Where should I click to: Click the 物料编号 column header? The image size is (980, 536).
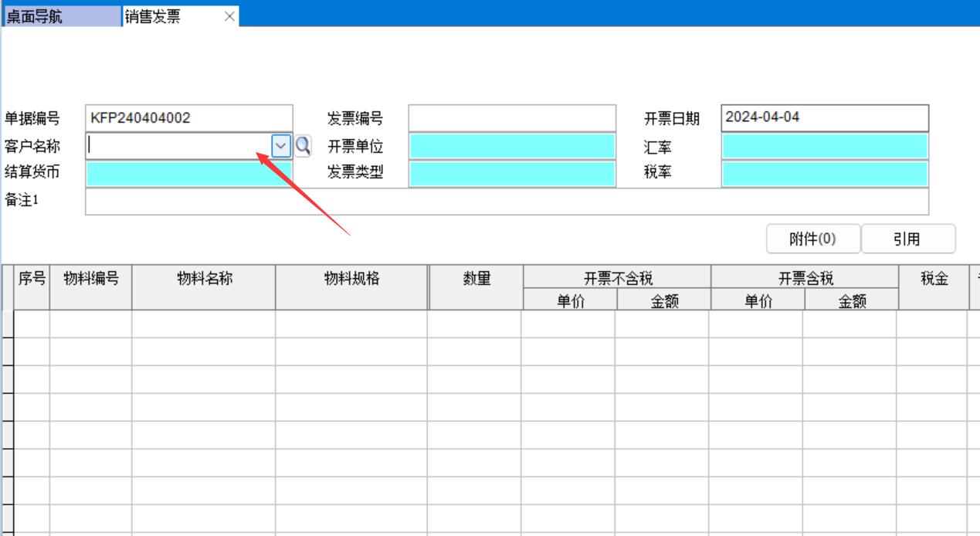tap(91, 280)
